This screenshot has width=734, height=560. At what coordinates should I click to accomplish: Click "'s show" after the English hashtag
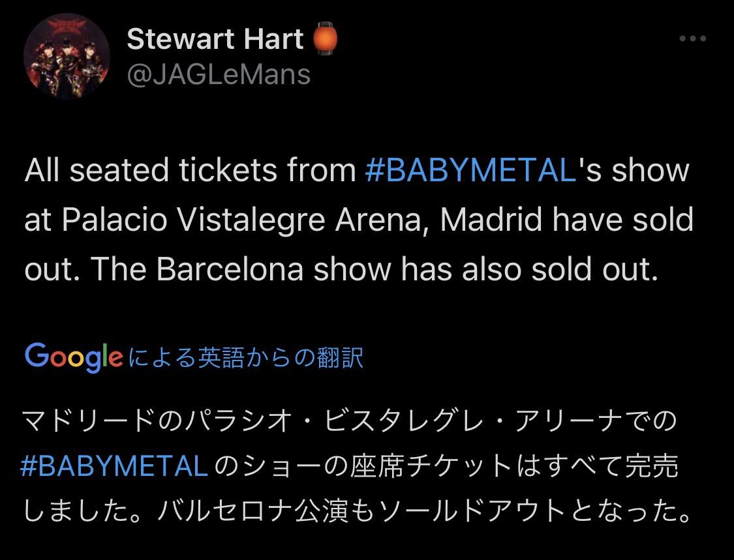(633, 169)
